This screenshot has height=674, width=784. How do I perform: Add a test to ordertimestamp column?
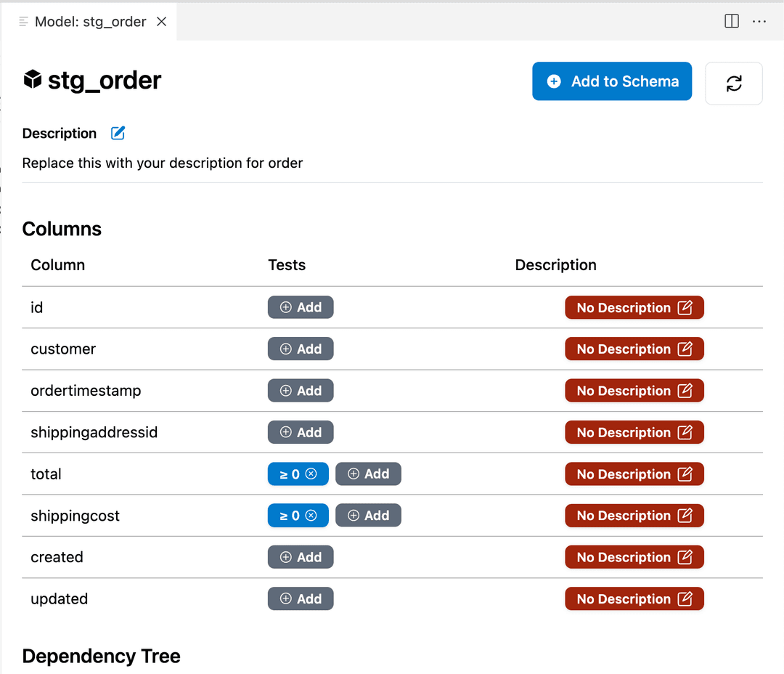tap(301, 391)
